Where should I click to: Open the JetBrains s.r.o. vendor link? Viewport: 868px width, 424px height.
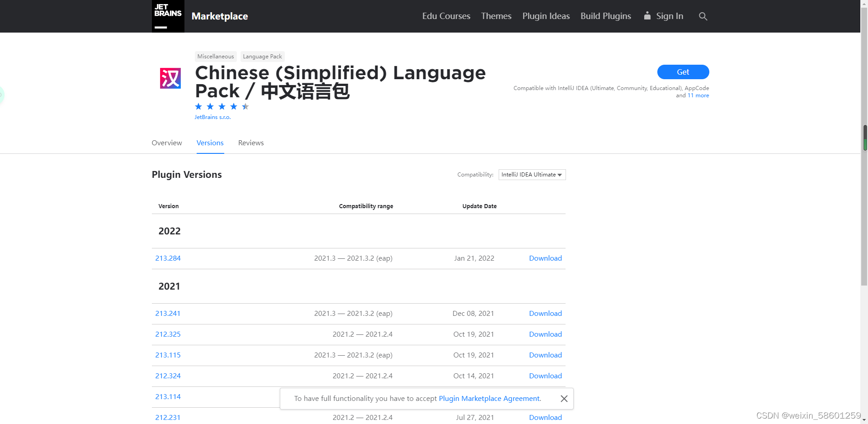point(212,117)
